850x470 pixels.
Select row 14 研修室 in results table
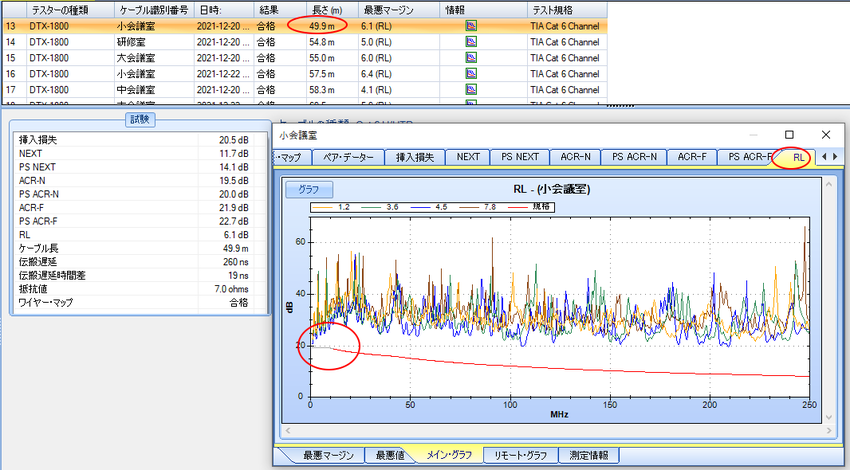pos(305,42)
